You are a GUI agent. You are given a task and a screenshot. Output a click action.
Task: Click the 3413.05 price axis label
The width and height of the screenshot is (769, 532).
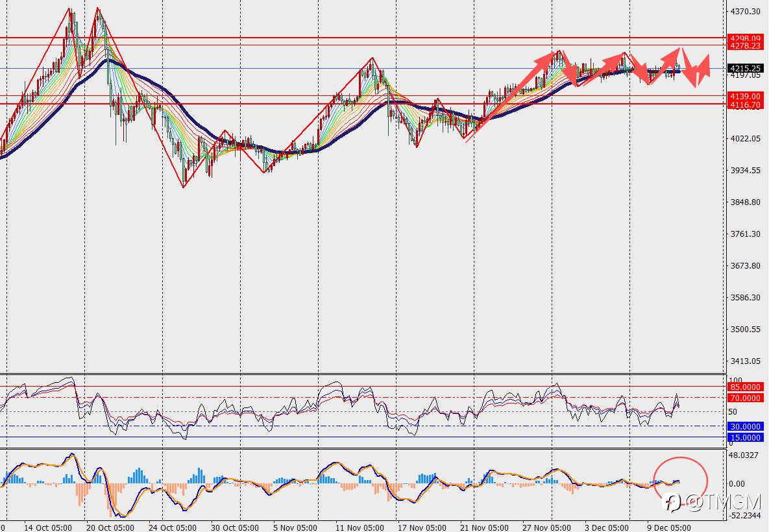click(x=746, y=361)
